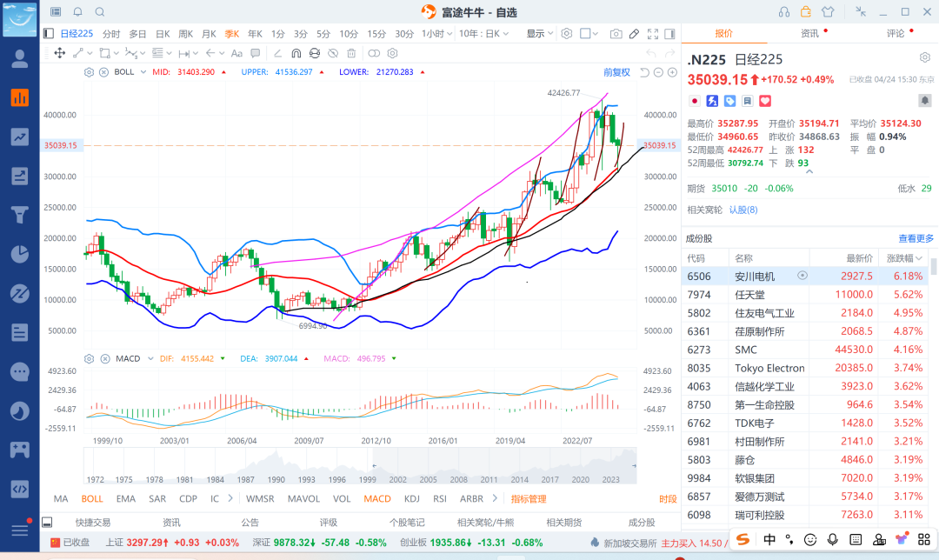Viewport: 939px width, 560px height.
Task: Toggle the 时段 session option
Action: (667, 499)
